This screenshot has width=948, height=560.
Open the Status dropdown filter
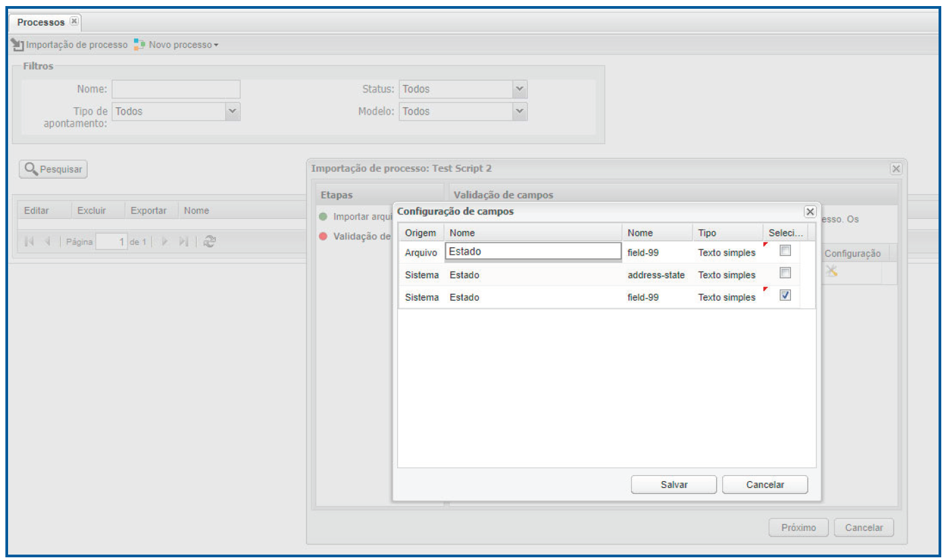point(519,89)
